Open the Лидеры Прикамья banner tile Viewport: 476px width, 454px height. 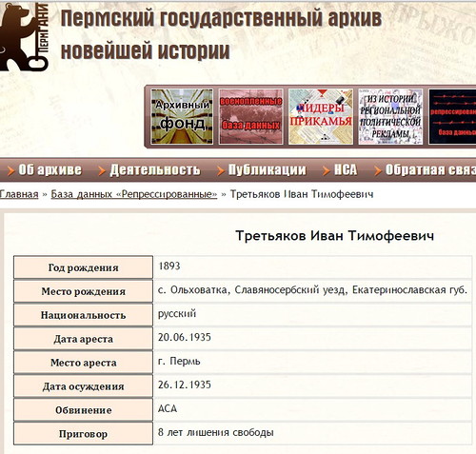(x=321, y=116)
